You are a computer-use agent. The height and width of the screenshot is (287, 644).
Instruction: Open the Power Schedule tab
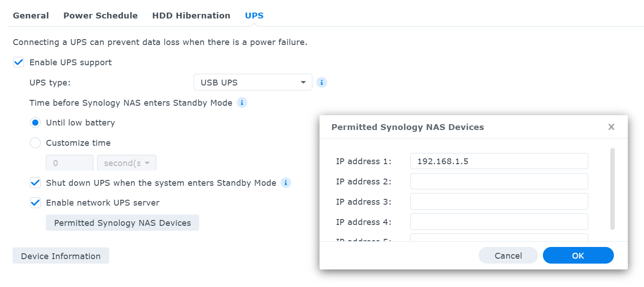click(x=101, y=15)
